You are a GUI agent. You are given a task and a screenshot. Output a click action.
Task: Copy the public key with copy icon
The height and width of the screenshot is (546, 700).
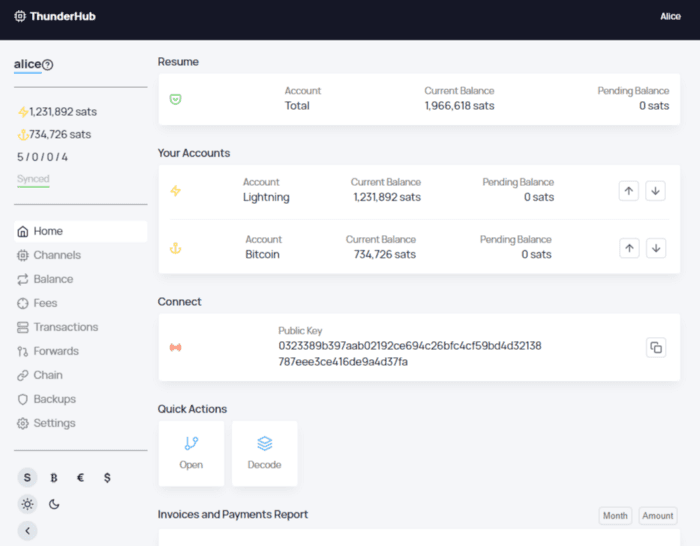coord(656,348)
